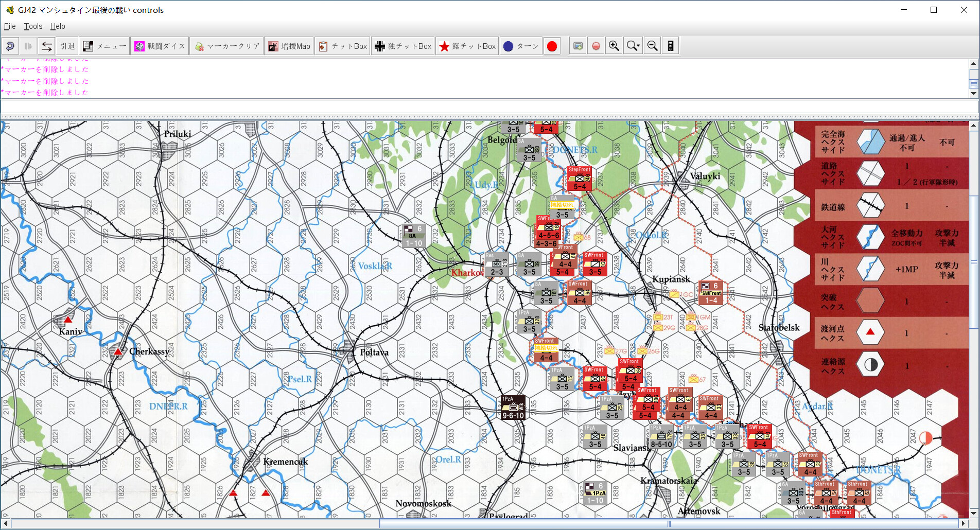Open the zoom level selection dropdown

633,46
